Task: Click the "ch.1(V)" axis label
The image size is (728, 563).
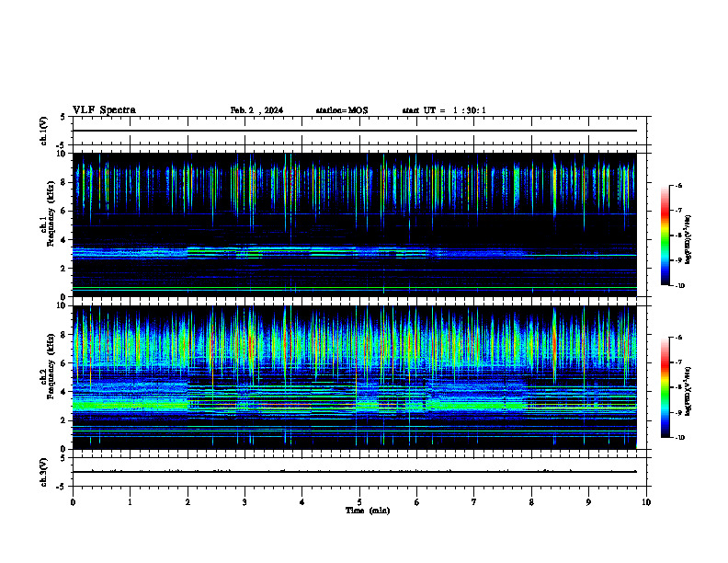Action: coord(44,131)
